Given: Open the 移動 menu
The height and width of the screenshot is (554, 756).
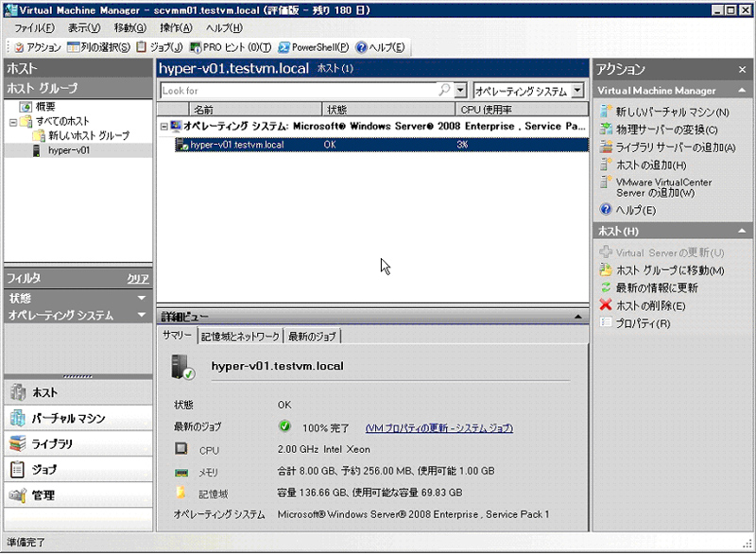Looking at the screenshot, I should pyautogui.click(x=130, y=28).
